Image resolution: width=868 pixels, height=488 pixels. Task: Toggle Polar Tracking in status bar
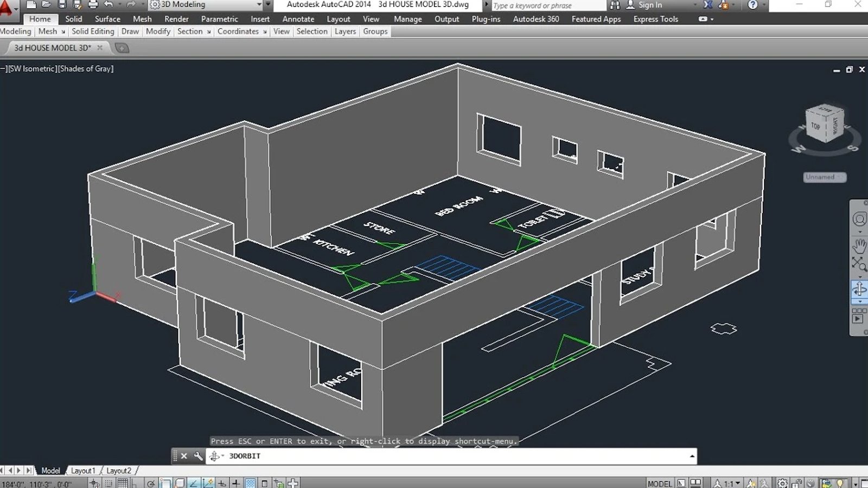[x=151, y=483]
